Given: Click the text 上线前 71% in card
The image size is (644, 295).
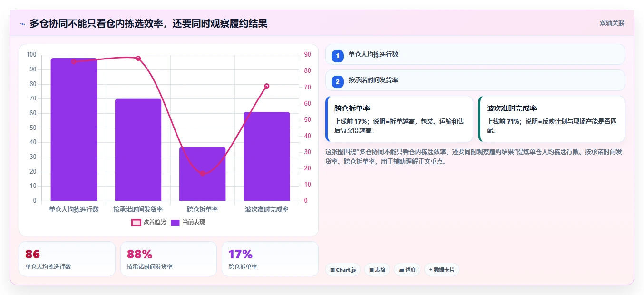Looking at the screenshot, I should pos(503,121).
